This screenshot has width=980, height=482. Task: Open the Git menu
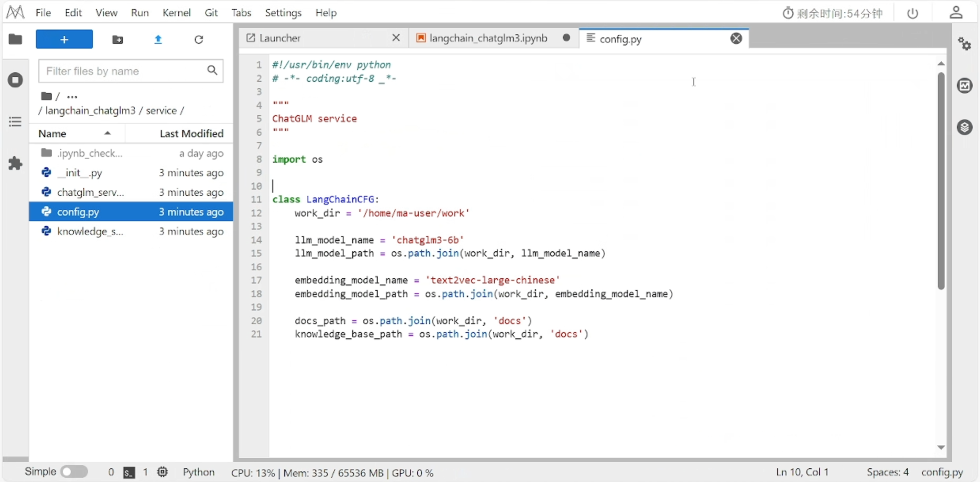211,13
